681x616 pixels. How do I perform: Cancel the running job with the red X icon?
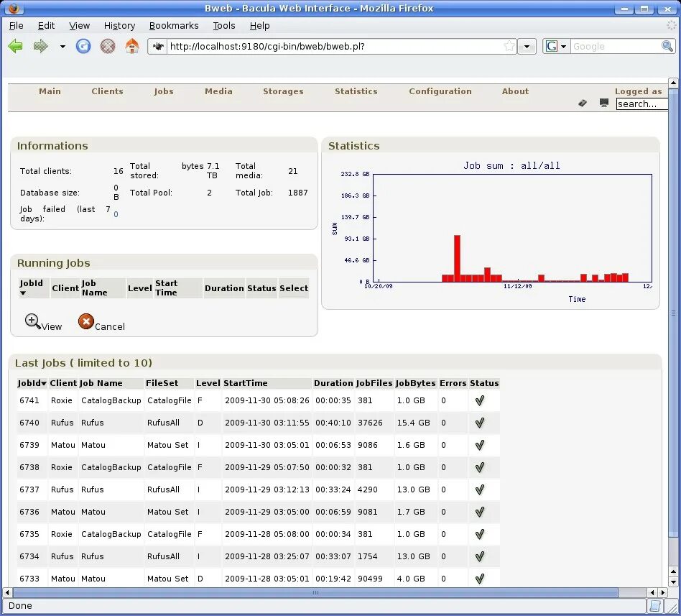[86, 321]
